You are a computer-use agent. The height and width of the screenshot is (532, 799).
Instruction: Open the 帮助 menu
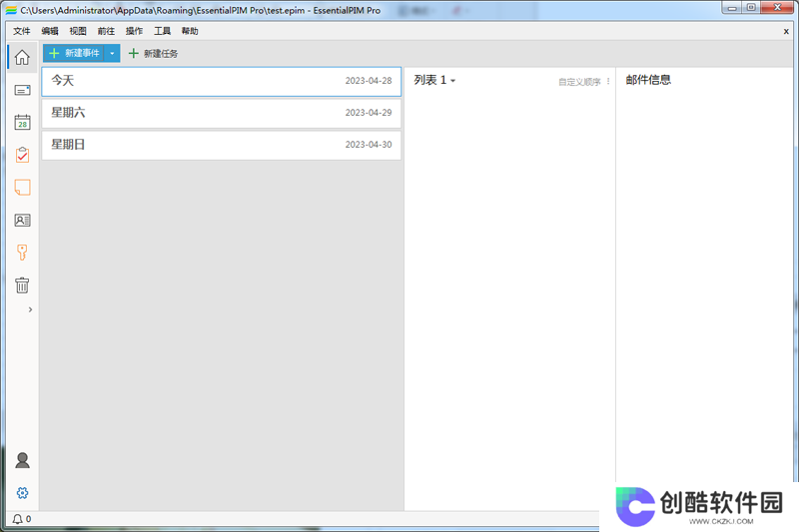coord(190,31)
